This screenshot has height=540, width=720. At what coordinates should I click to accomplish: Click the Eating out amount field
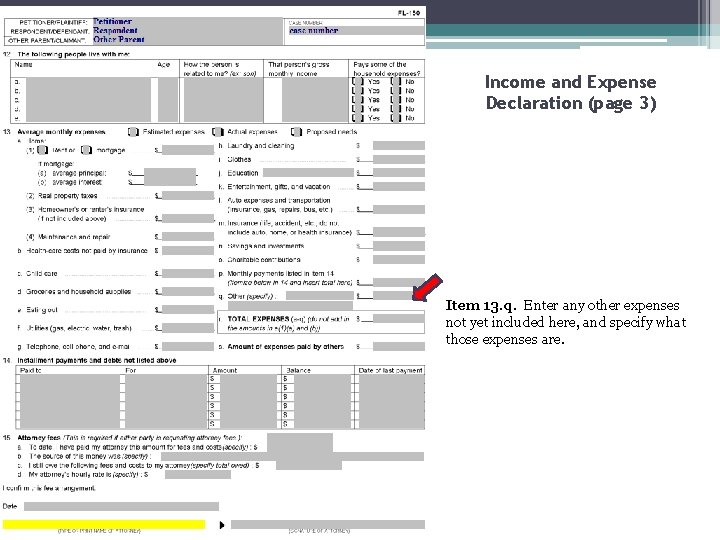tap(188, 310)
